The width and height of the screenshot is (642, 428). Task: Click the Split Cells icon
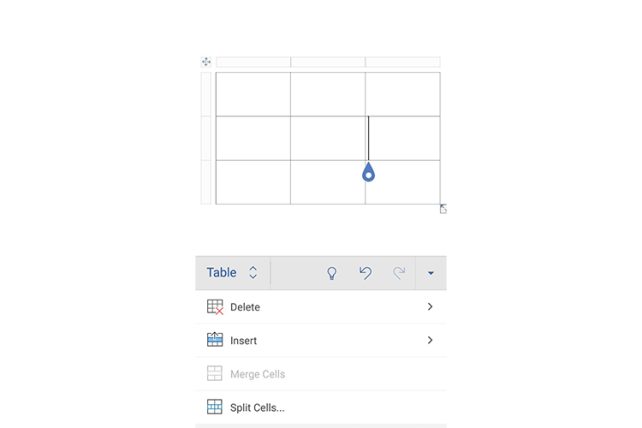click(214, 407)
